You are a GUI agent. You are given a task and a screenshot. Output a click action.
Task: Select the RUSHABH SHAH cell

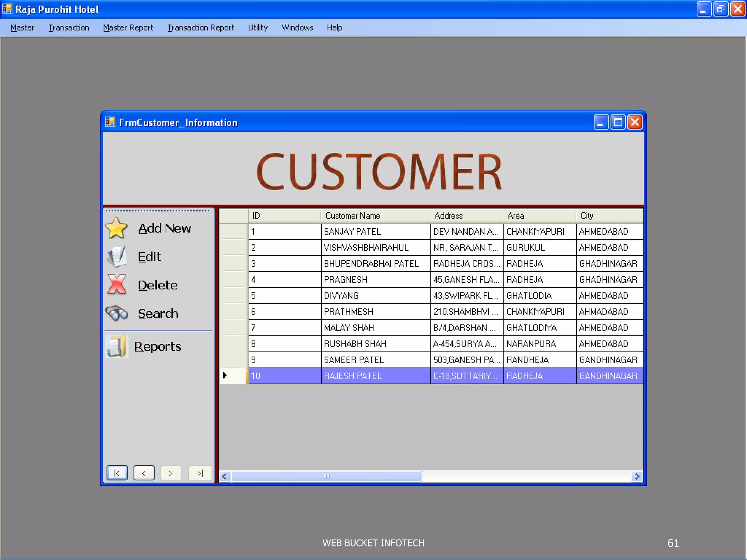(376, 344)
